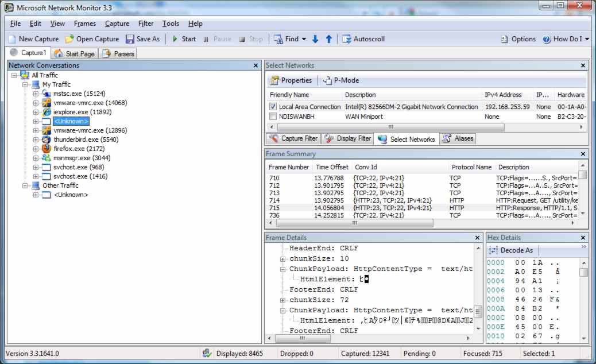Expand the chunkSize: 10 node
The width and height of the screenshot is (596, 364).
tap(283, 259)
